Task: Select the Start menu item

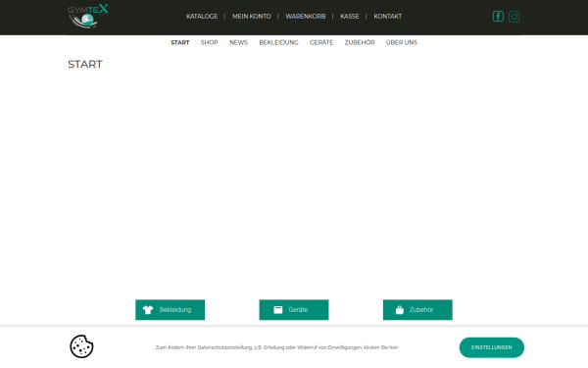Action: (x=180, y=42)
